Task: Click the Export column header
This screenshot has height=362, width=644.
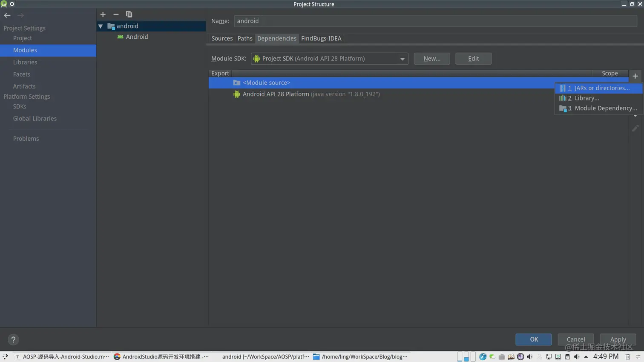Action: tap(220, 74)
